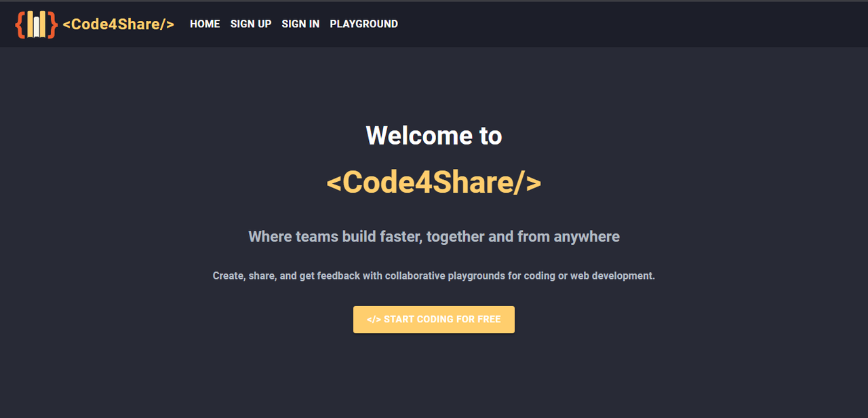Image resolution: width=868 pixels, height=418 pixels.
Task: Click the 'Welcome to' heading
Action: pyautogui.click(x=434, y=136)
